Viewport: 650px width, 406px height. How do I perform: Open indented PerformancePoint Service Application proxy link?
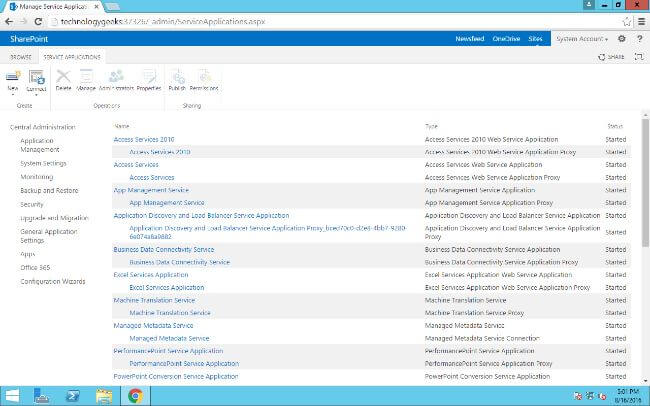[184, 364]
